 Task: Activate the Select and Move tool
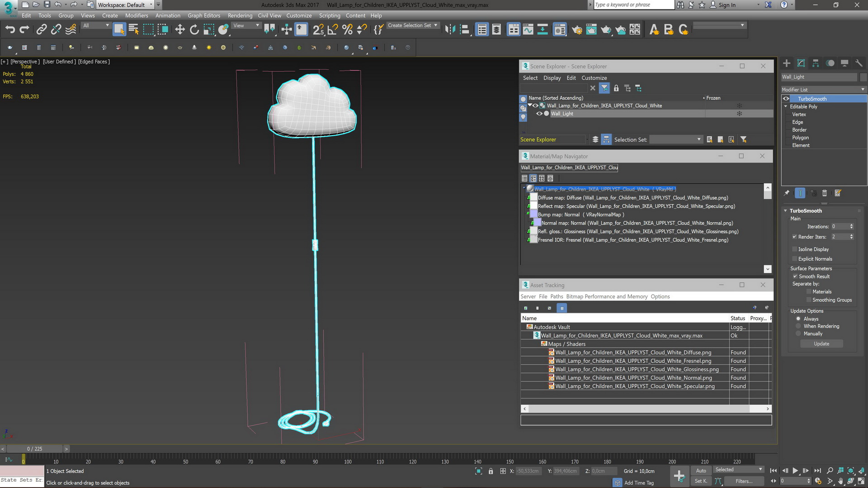point(180,30)
